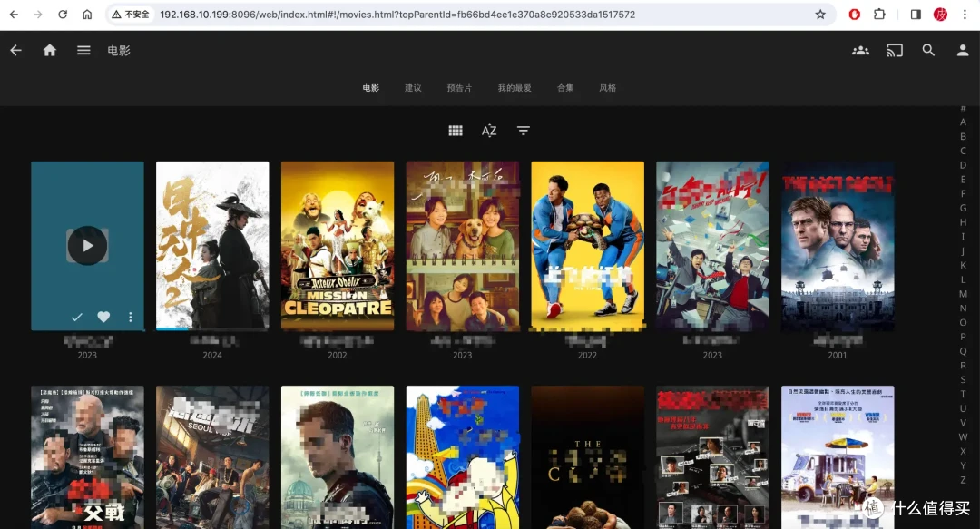Go back with the browser back arrow
980x529 pixels.
point(14,15)
